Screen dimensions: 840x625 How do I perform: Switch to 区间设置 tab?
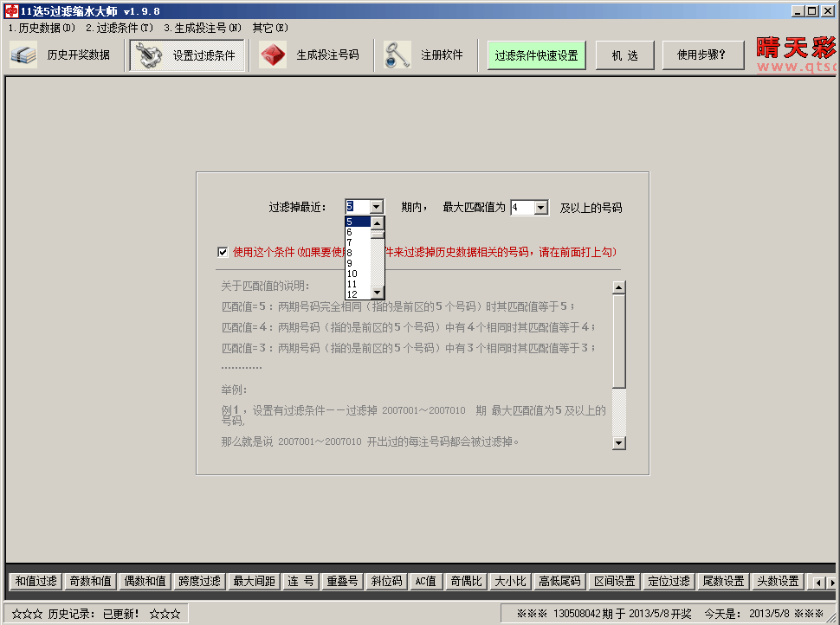point(615,581)
